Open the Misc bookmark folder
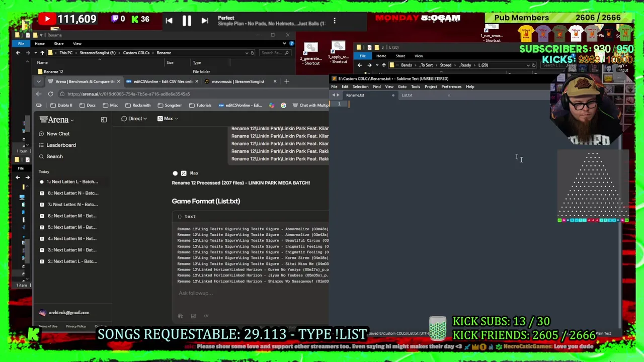Viewport: 644px width, 362px height. tap(110, 105)
